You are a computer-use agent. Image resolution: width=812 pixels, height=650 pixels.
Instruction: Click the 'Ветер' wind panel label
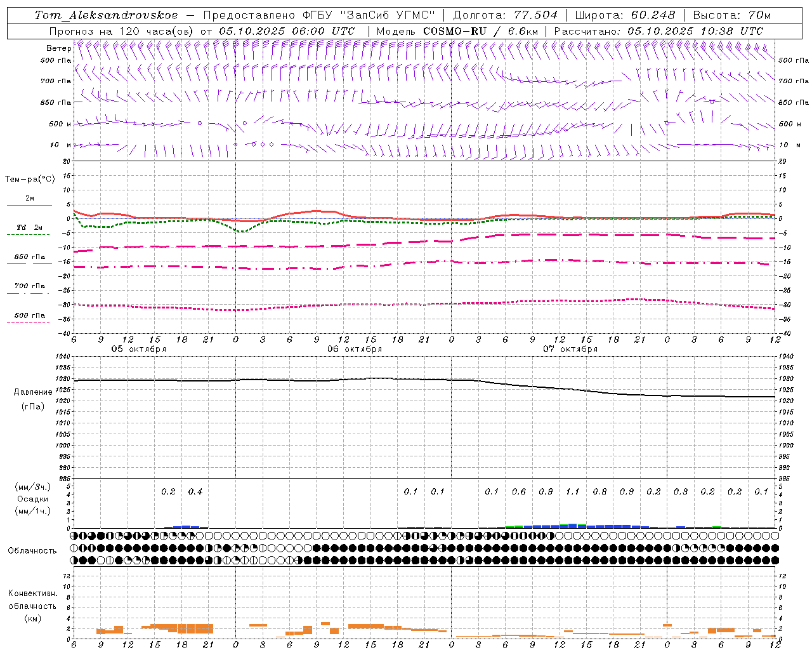click(58, 48)
